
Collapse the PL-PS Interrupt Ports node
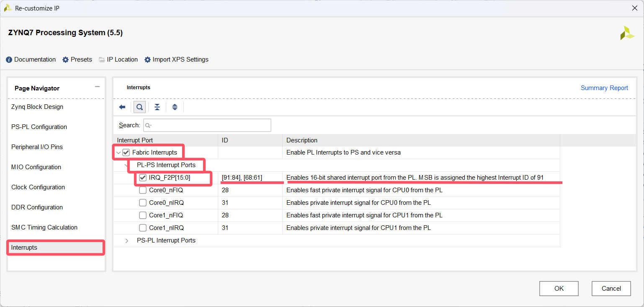(x=127, y=165)
